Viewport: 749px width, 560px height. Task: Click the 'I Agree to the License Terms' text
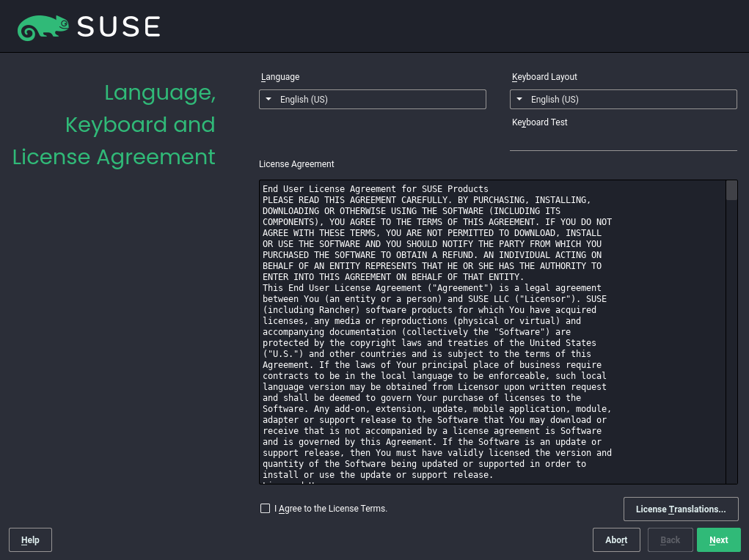coord(330,509)
